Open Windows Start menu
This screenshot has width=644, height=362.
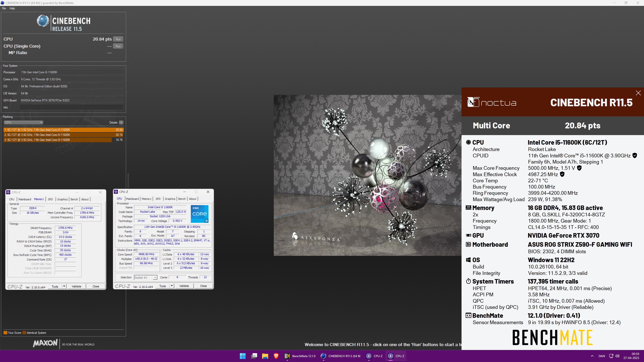tap(243, 356)
